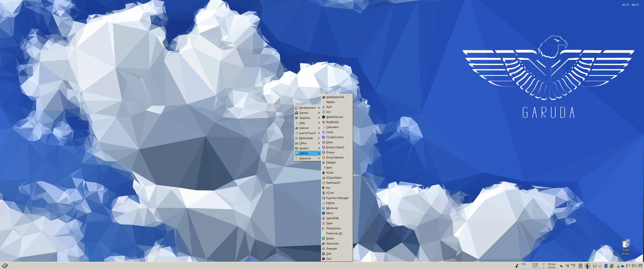Launch KeePassXC from the Utilities menu

coord(337,183)
